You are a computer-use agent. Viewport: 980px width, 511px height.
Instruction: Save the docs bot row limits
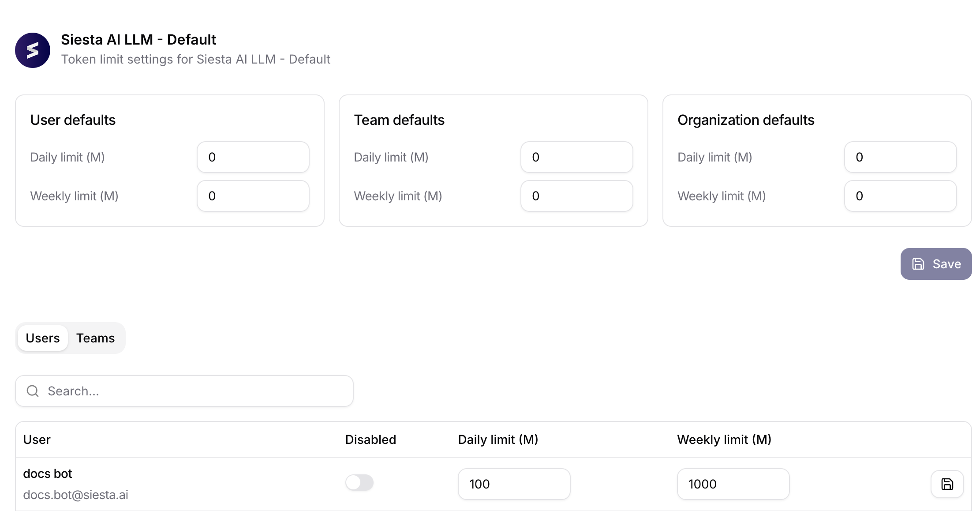947,484
